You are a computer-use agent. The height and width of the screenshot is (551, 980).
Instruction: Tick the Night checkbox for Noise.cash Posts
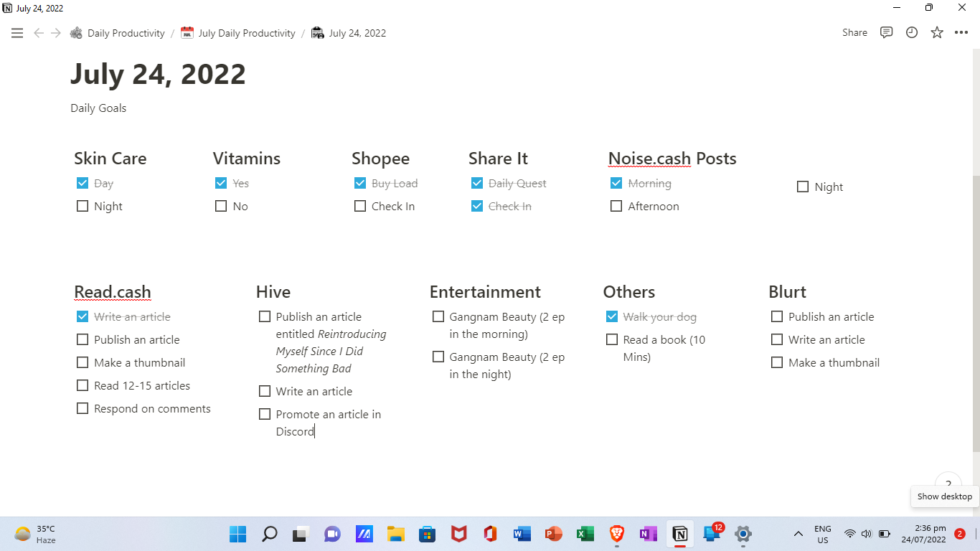(x=803, y=187)
